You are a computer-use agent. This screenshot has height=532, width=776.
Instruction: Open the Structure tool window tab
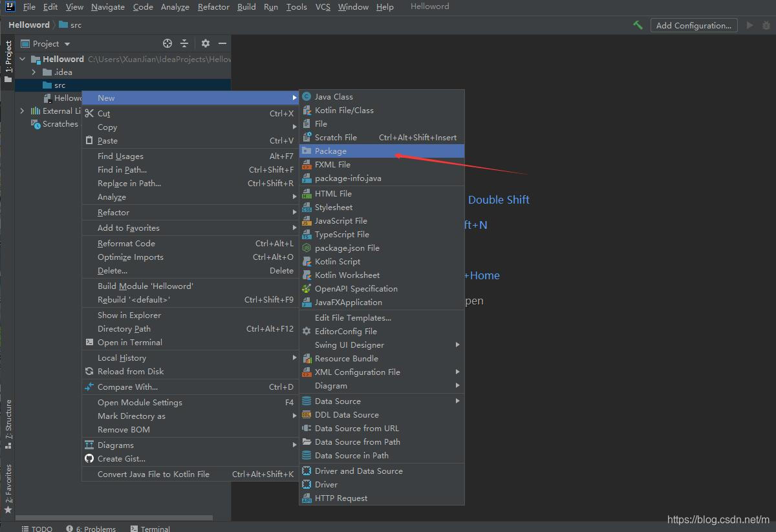(8, 423)
